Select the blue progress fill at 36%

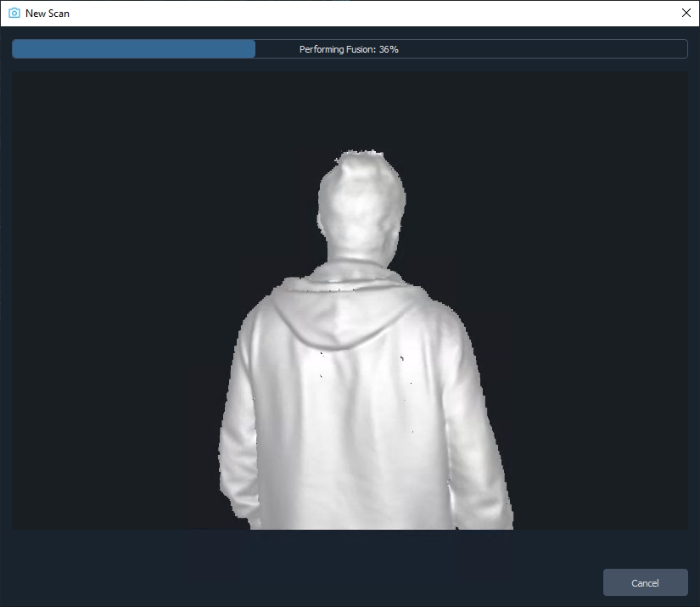[132, 48]
